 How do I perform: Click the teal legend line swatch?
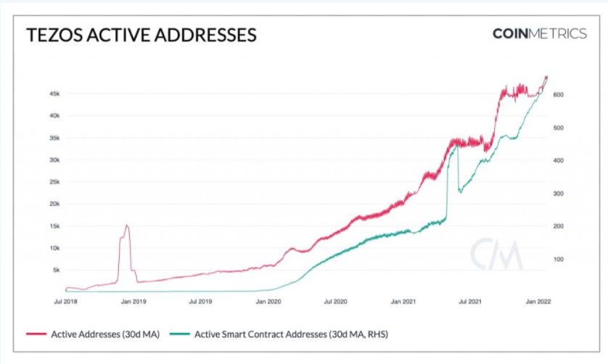[180, 334]
